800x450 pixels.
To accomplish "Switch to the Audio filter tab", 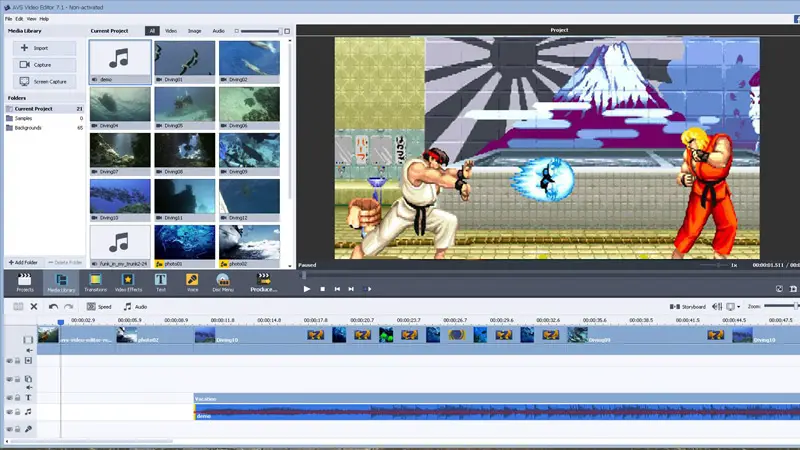I will 218,31.
